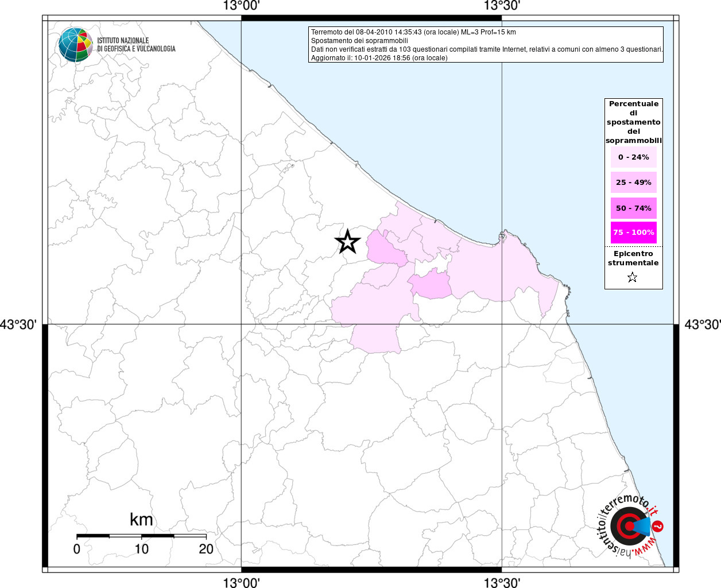Select the 0 - 24% legend swatch
Image resolution: width=721 pixels, height=588 pixels.
click(x=634, y=157)
